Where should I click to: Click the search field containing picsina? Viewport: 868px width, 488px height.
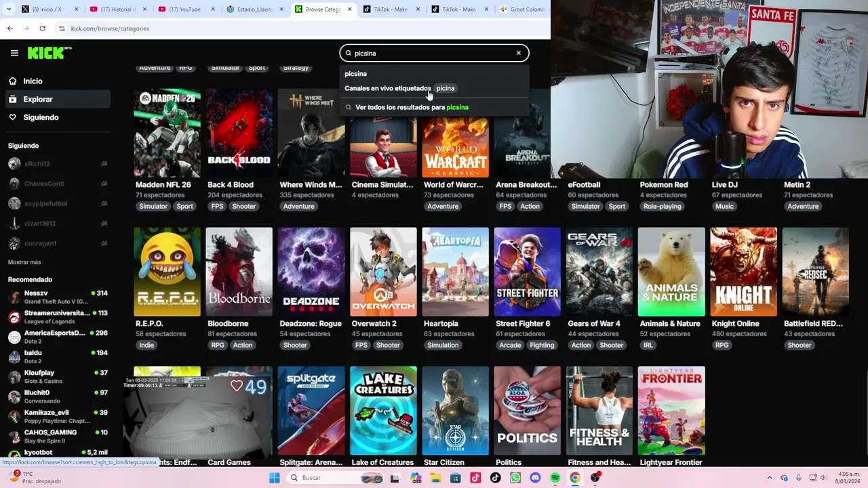click(x=434, y=53)
